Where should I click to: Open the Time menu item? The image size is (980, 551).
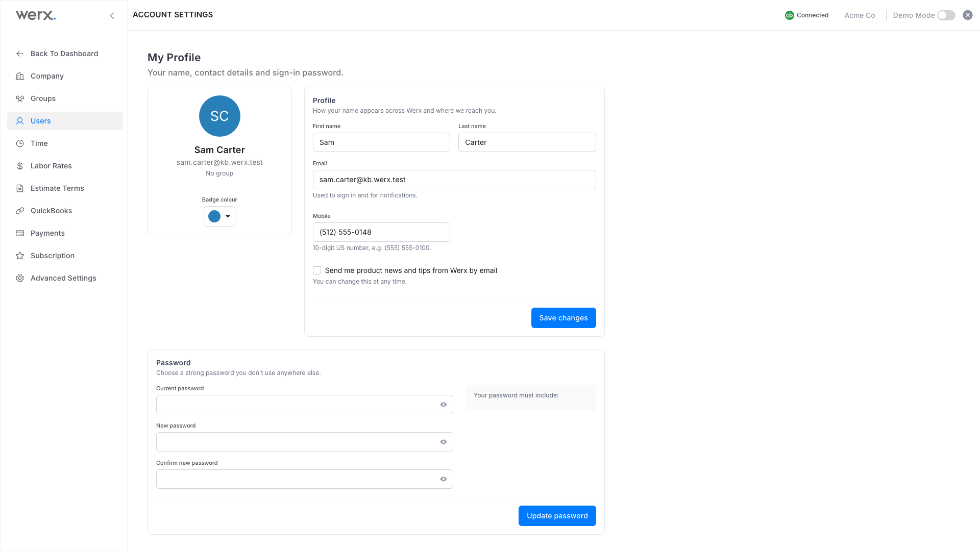coord(65,143)
